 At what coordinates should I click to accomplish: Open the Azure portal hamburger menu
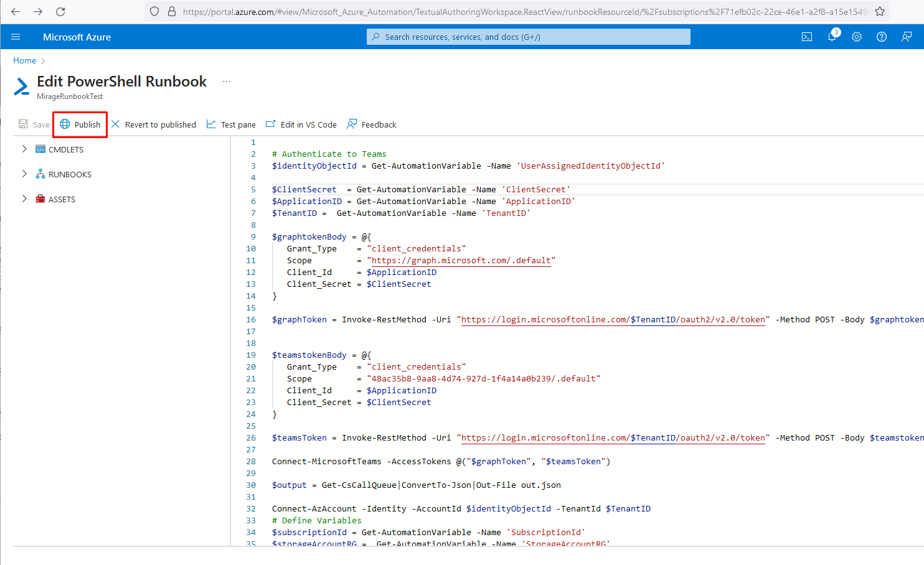[x=16, y=37]
